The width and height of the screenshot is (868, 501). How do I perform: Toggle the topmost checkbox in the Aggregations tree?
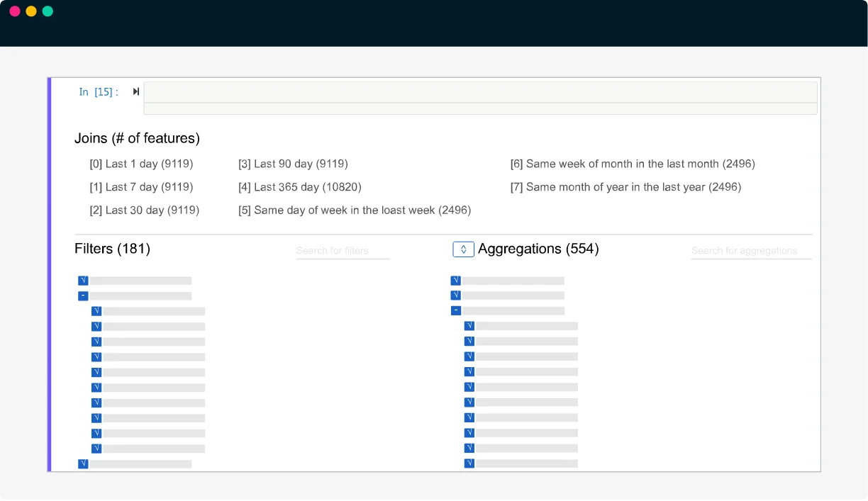tap(456, 281)
